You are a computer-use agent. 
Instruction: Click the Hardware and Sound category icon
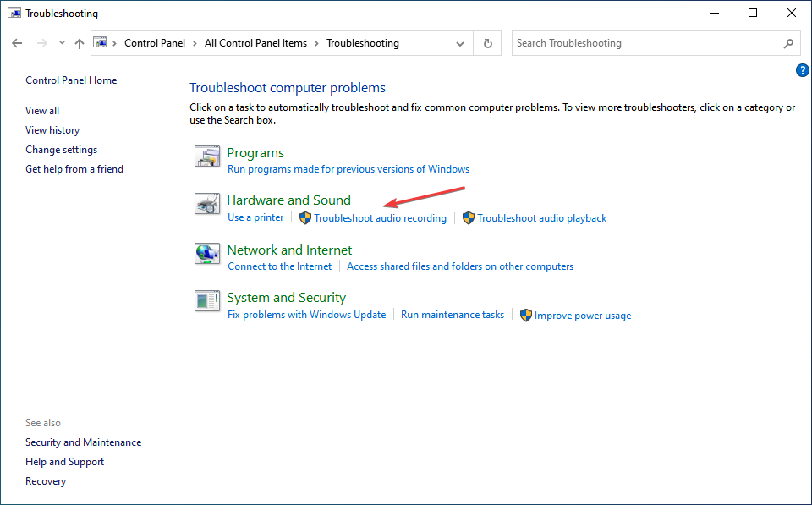(207, 204)
